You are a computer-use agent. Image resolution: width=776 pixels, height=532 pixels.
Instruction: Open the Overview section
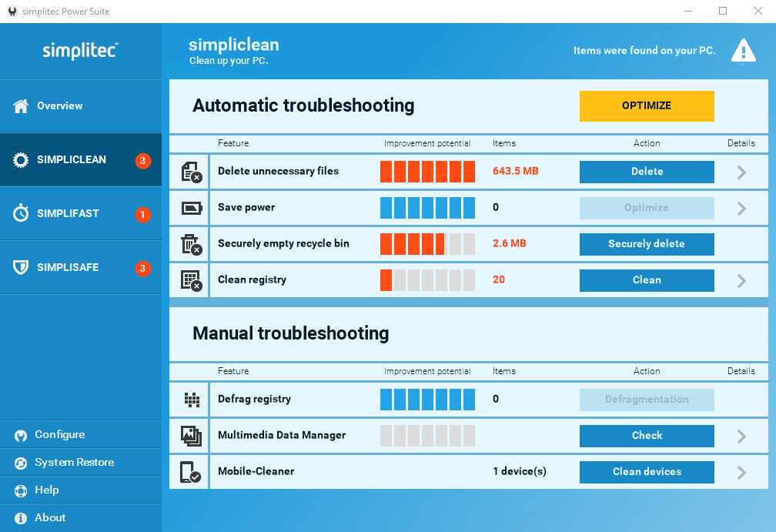pyautogui.click(x=81, y=106)
